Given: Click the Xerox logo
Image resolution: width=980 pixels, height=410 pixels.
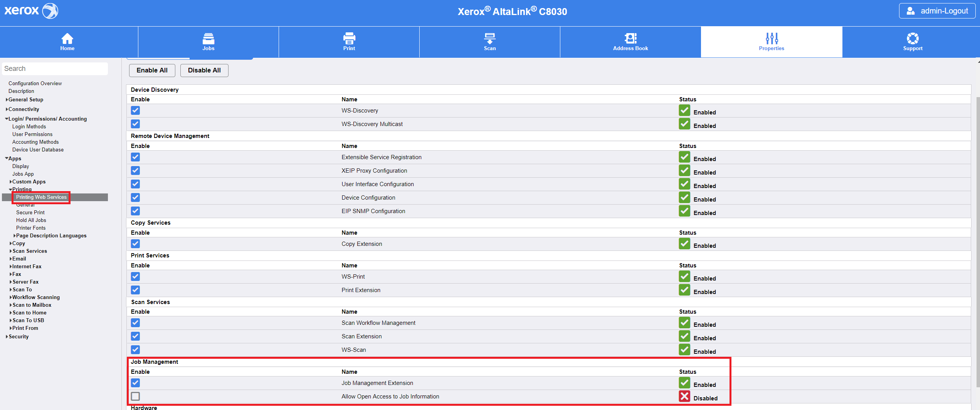Looking at the screenshot, I should [31, 11].
